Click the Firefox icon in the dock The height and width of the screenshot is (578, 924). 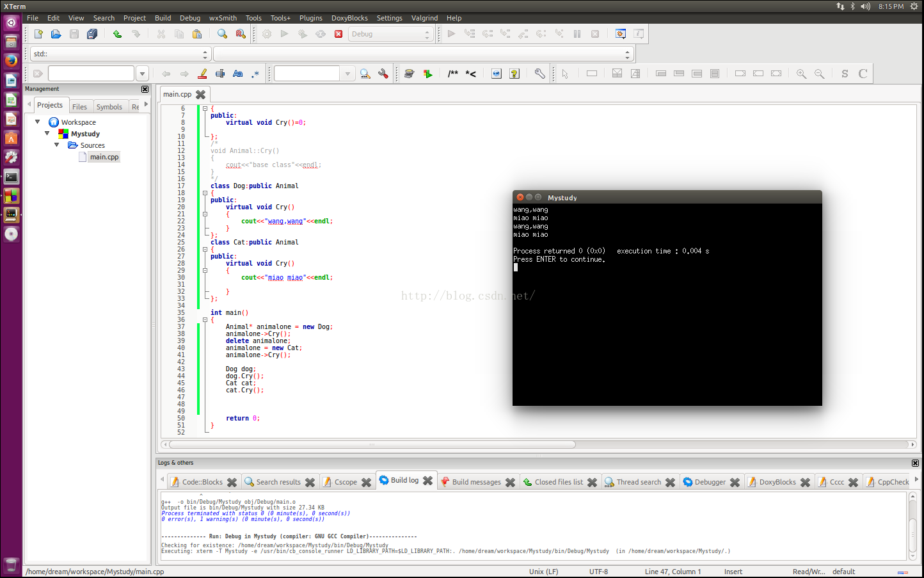[x=11, y=61]
